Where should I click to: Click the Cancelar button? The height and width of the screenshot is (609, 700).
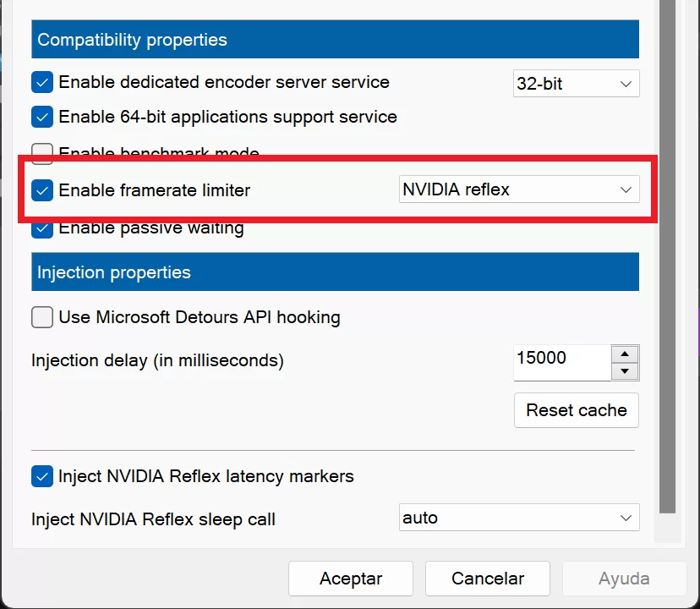487,579
